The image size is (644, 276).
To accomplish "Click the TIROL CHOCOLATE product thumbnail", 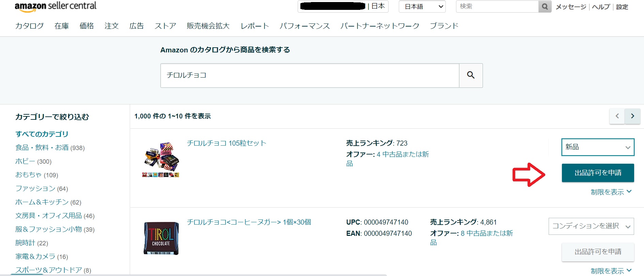I will coord(161,238).
